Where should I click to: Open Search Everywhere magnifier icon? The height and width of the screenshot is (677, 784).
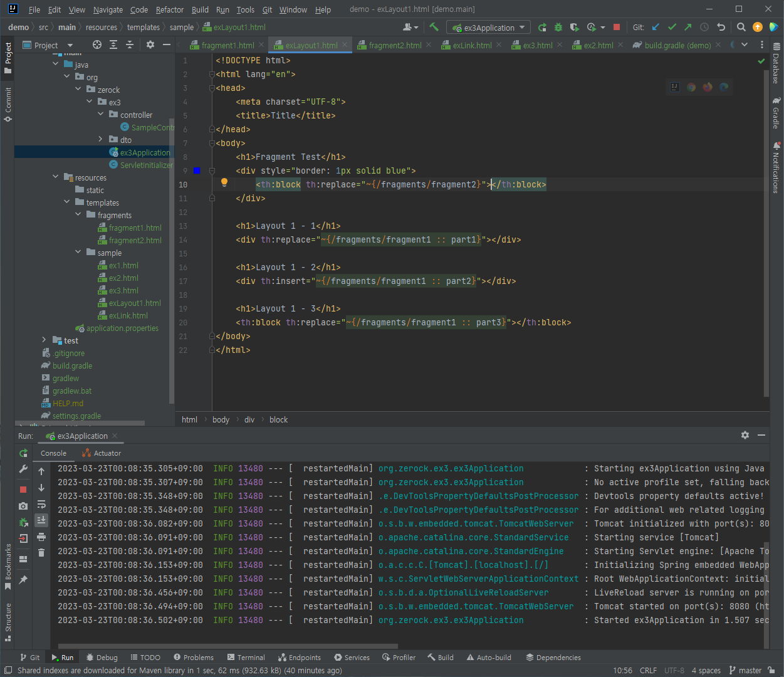coord(741,27)
